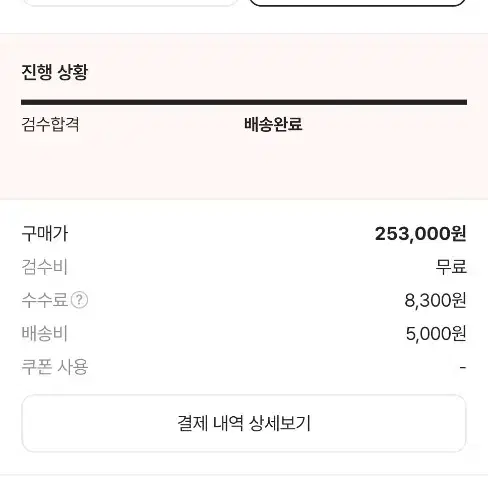The height and width of the screenshot is (488, 488).
Task: Click the 무료 inspection fee value
Action: point(451,267)
